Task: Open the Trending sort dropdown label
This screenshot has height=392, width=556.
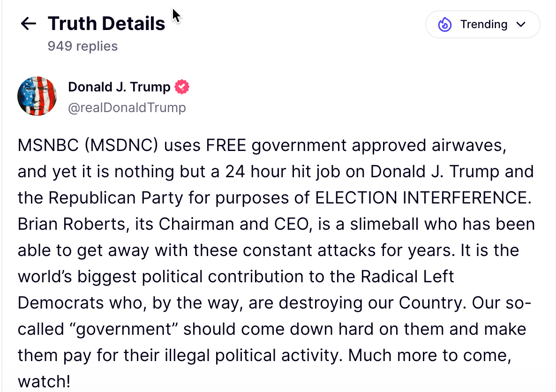Action: [483, 24]
